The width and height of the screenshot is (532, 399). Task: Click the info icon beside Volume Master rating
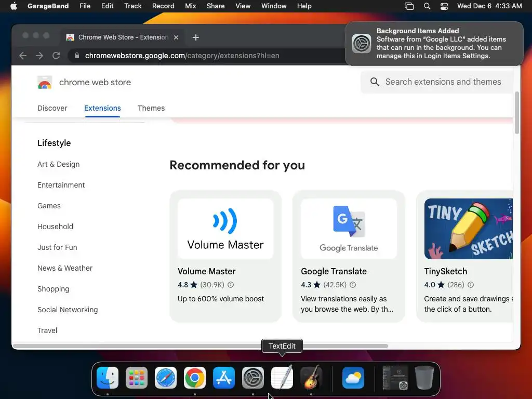[231, 285]
